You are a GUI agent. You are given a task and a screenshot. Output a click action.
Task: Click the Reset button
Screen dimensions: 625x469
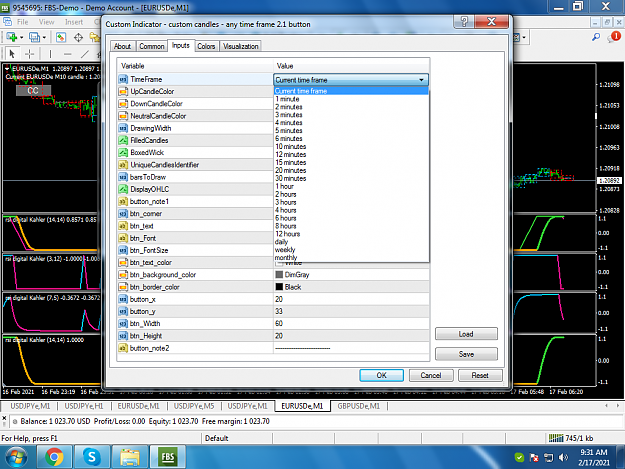480,375
